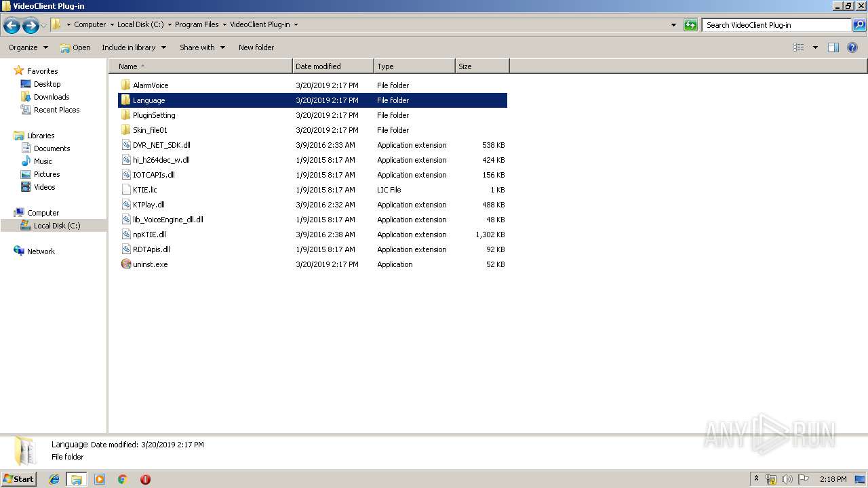Viewport: 868px width, 488px height.
Task: Click the Open toolbar button
Action: 75,47
